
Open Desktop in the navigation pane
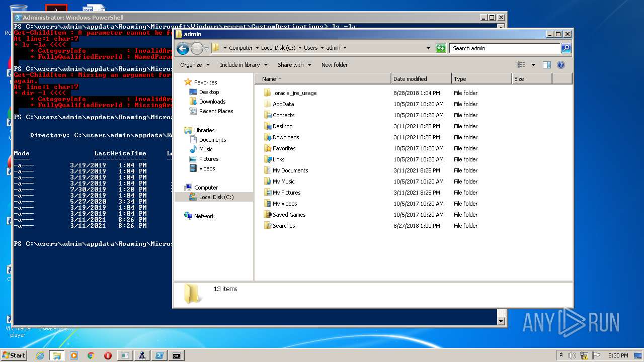click(209, 92)
